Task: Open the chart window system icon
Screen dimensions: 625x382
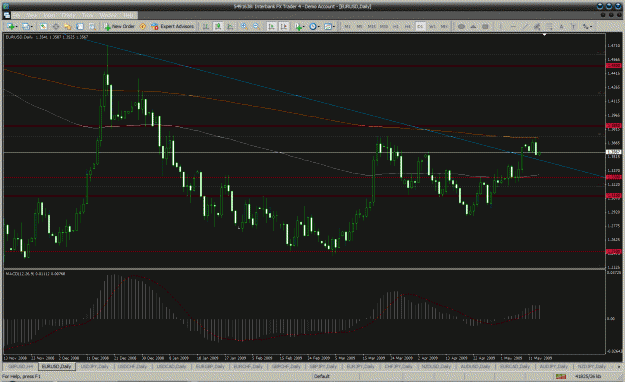Action: (x=7, y=15)
